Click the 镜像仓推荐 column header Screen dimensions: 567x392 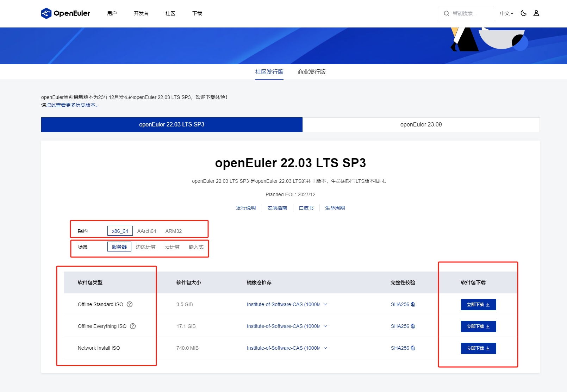coord(259,282)
